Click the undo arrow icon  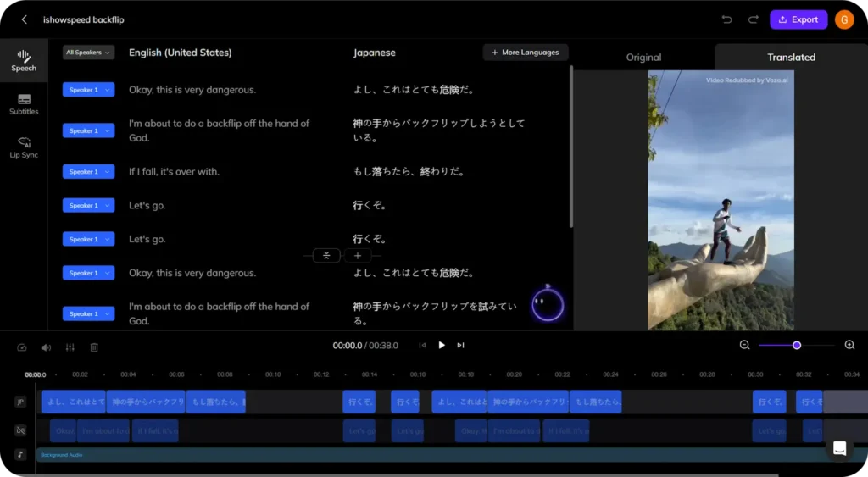726,19
